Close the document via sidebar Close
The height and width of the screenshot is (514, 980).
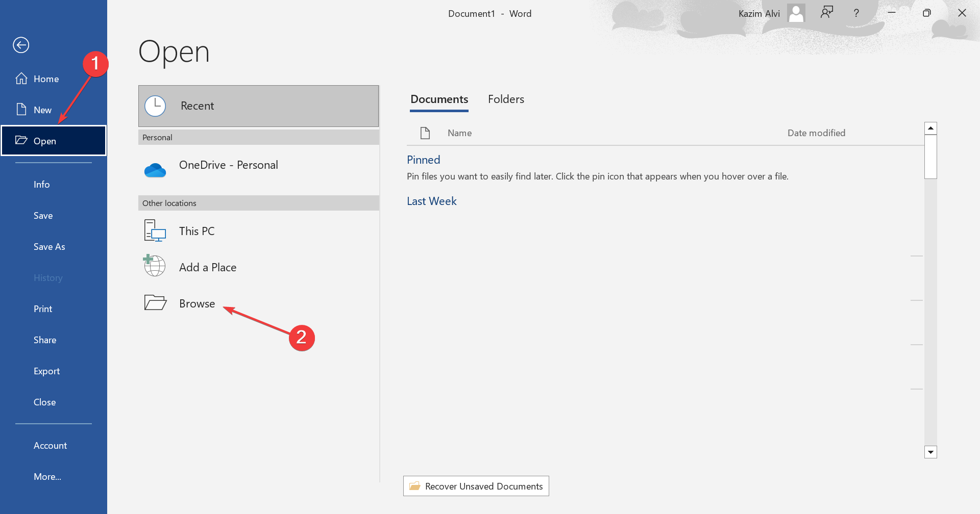53,402
